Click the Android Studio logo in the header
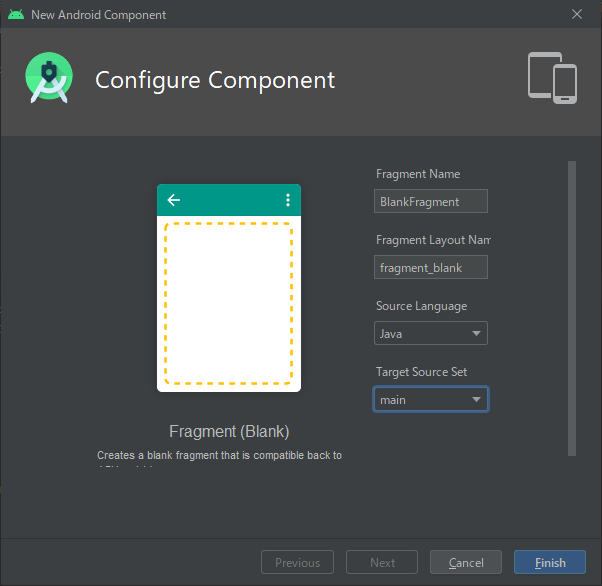The image size is (602, 586). click(49, 79)
